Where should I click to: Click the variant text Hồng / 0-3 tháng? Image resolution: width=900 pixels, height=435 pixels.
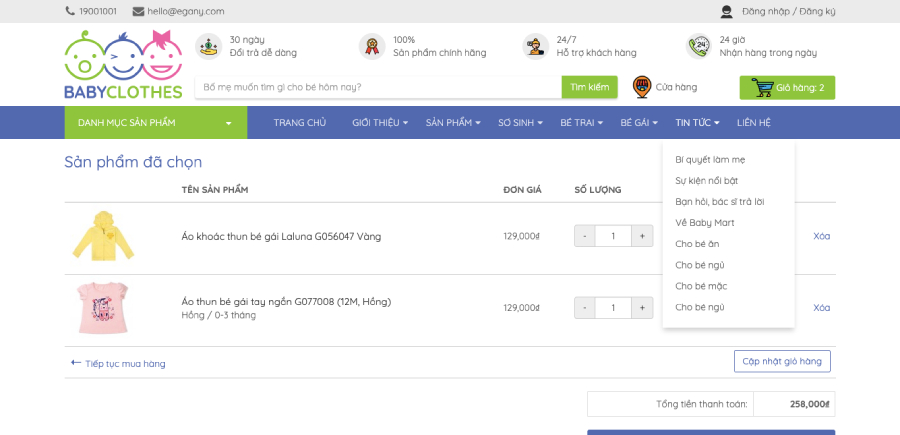tap(219, 315)
